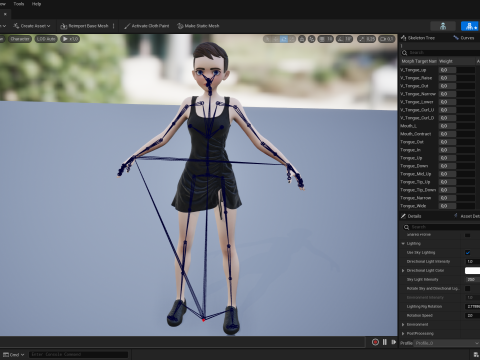Select the highlighted transform mode button in viewport

(284, 39)
